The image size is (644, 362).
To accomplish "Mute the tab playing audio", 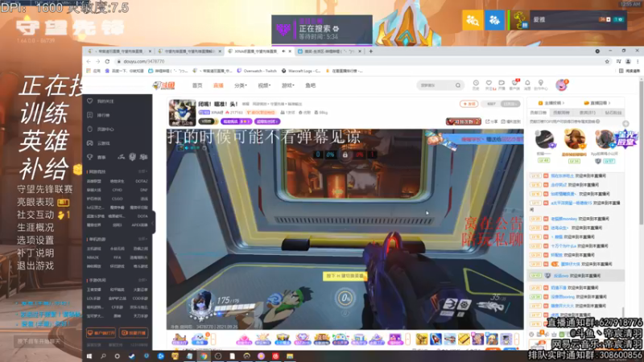I will click(283, 51).
